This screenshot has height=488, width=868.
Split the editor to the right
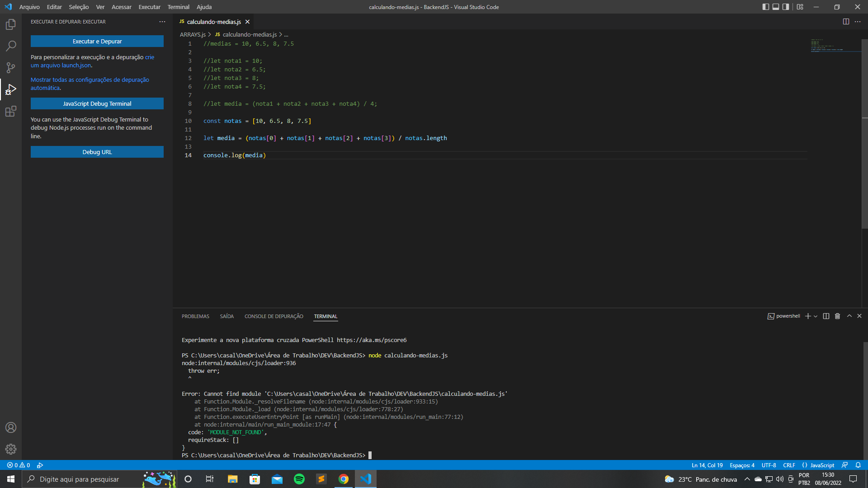[846, 22]
